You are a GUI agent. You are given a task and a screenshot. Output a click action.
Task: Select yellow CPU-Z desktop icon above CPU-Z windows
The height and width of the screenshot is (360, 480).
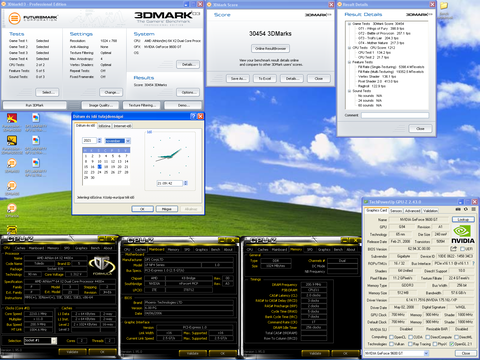click(x=12, y=230)
